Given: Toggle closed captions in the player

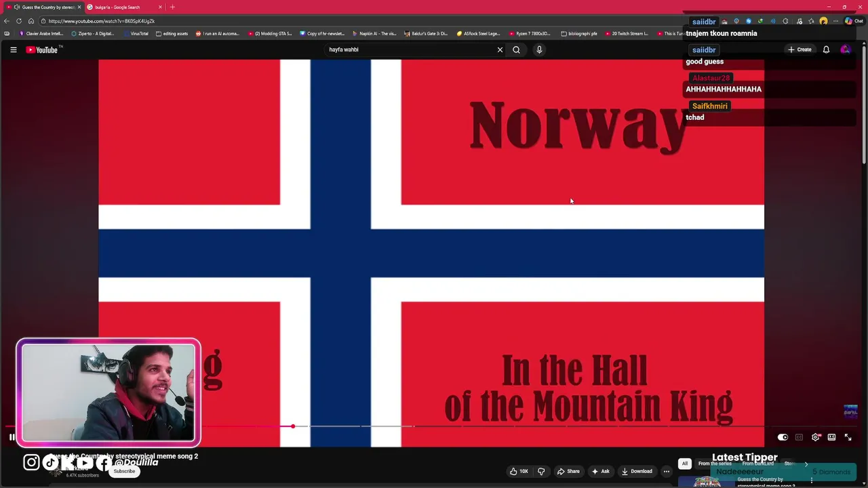Looking at the screenshot, I should 799,437.
